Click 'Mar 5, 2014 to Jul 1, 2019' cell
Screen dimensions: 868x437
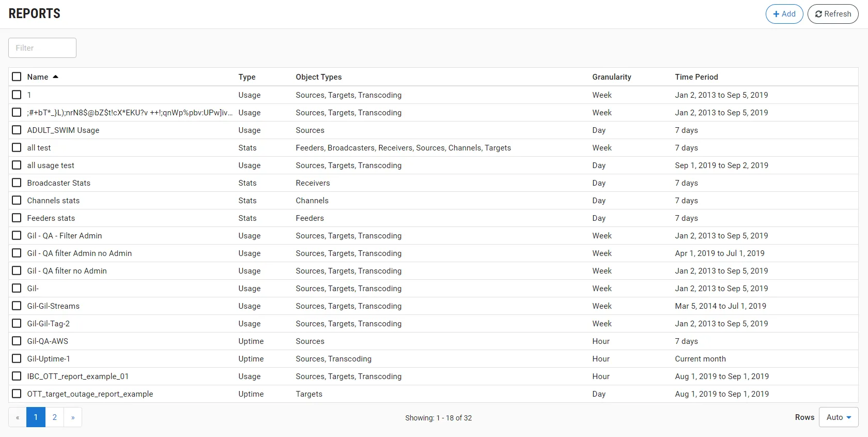tap(720, 306)
